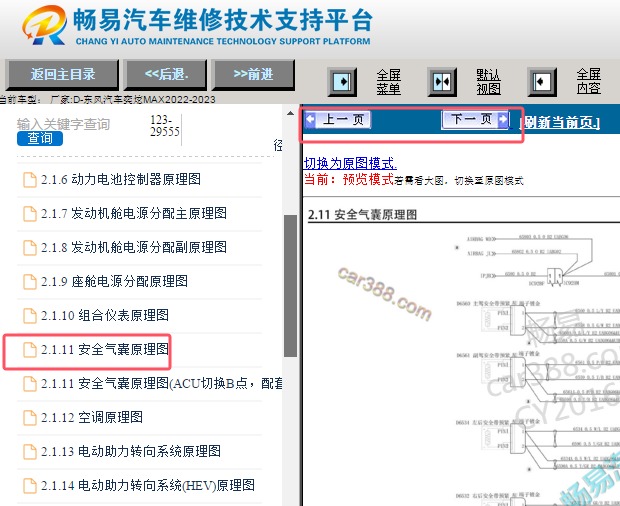
Task: Click the sidebar scroll-up arrow
Action: tap(291, 114)
